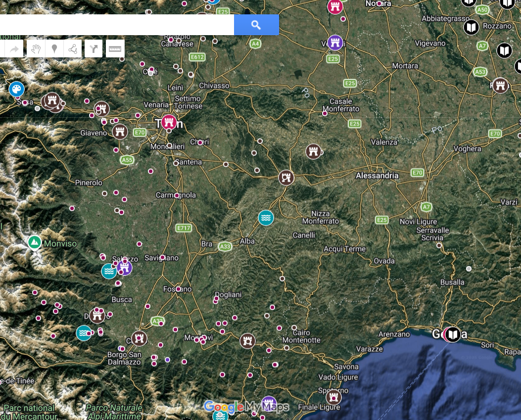Click the redo arrow tool
Viewport: 521px width, 420px height.
coord(14,49)
